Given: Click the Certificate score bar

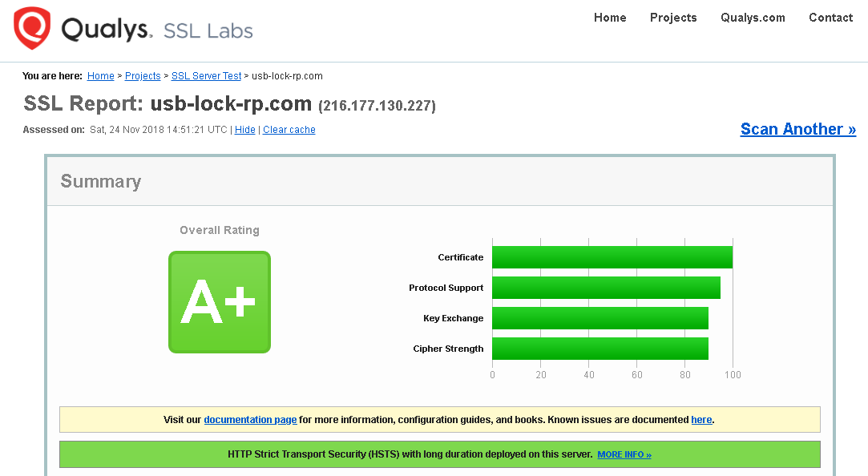Looking at the screenshot, I should pyautogui.click(x=612, y=257).
